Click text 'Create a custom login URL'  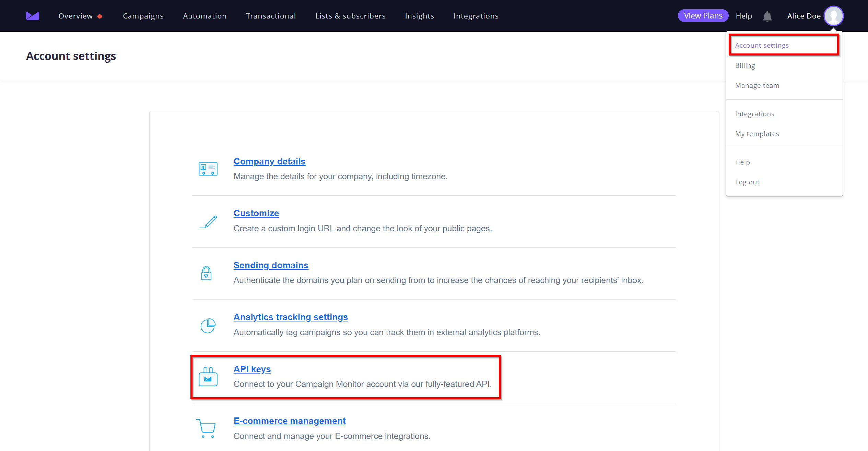pyautogui.click(x=284, y=229)
